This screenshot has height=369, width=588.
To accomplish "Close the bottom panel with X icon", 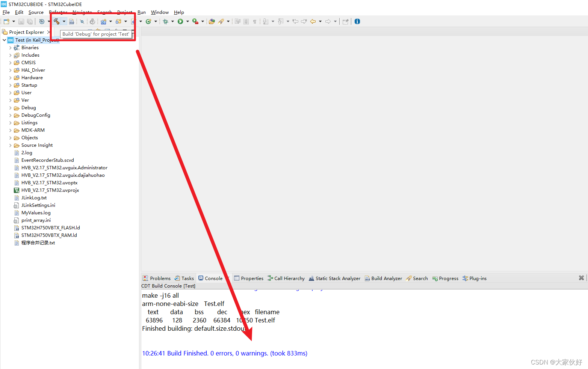I will click(x=581, y=278).
